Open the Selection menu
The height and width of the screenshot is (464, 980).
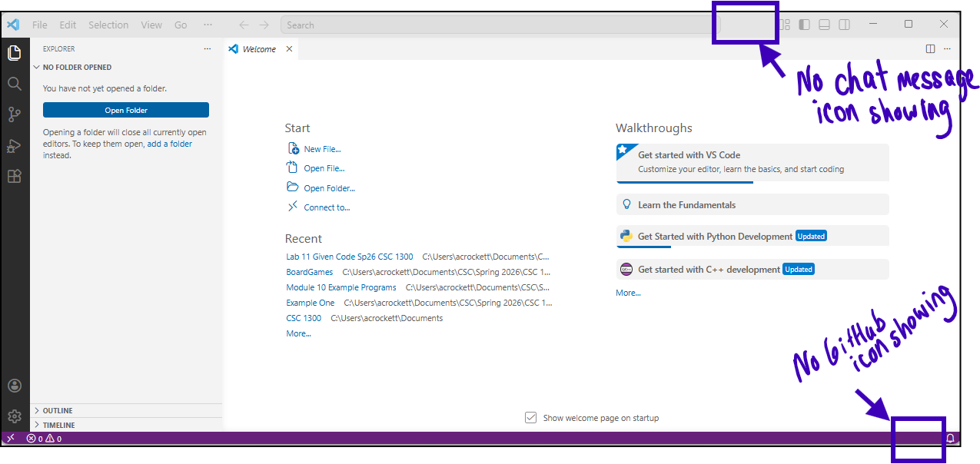tap(108, 25)
